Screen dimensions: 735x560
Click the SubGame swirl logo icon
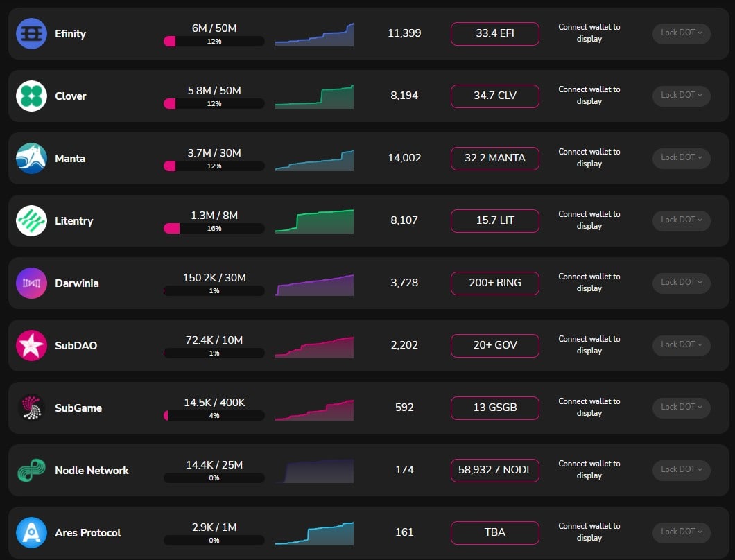coord(31,408)
